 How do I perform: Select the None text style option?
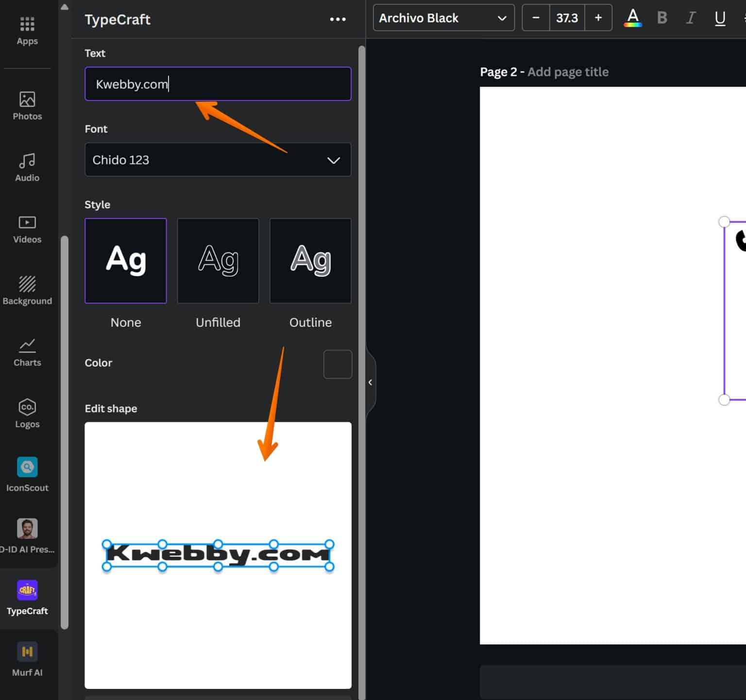(125, 260)
